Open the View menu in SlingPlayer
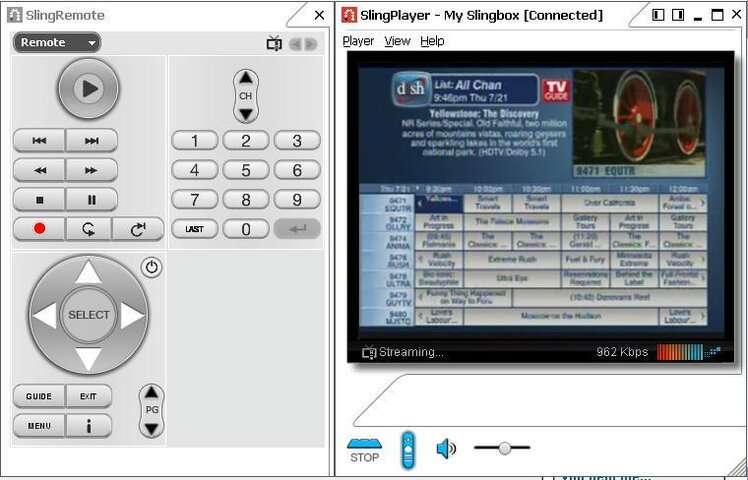 point(397,42)
